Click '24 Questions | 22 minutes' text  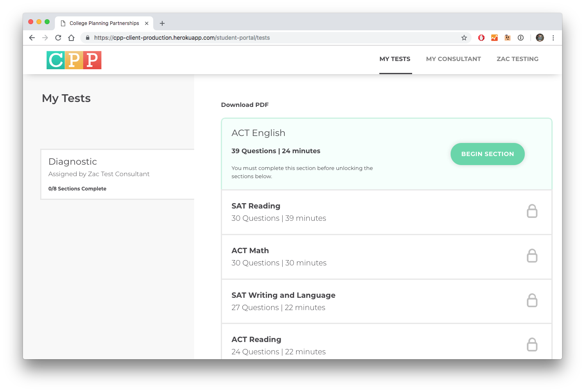coord(278,352)
